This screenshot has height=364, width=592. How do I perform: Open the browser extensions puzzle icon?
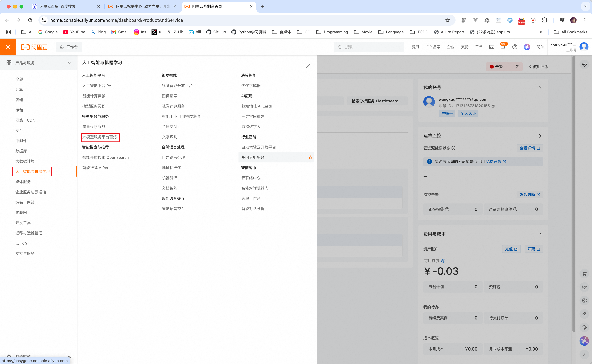click(545, 20)
